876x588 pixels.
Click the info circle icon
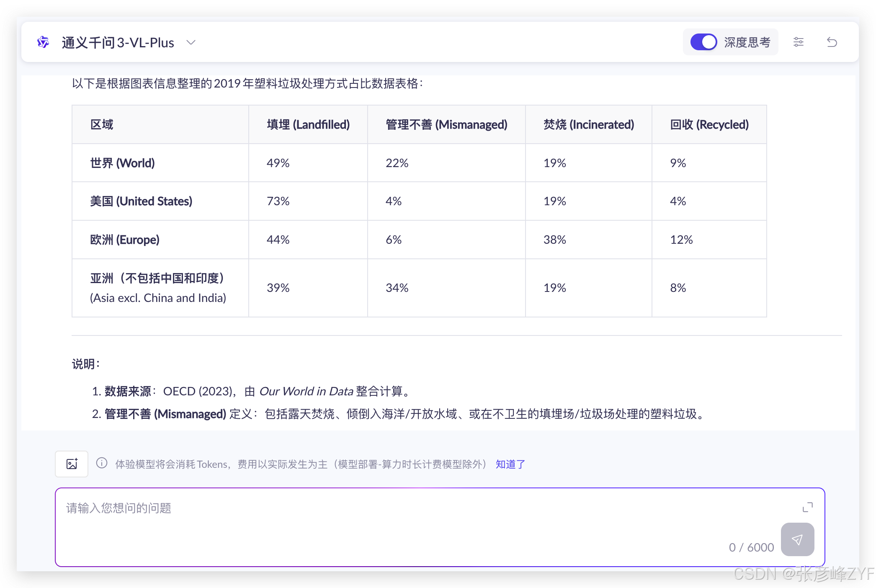coord(102,463)
